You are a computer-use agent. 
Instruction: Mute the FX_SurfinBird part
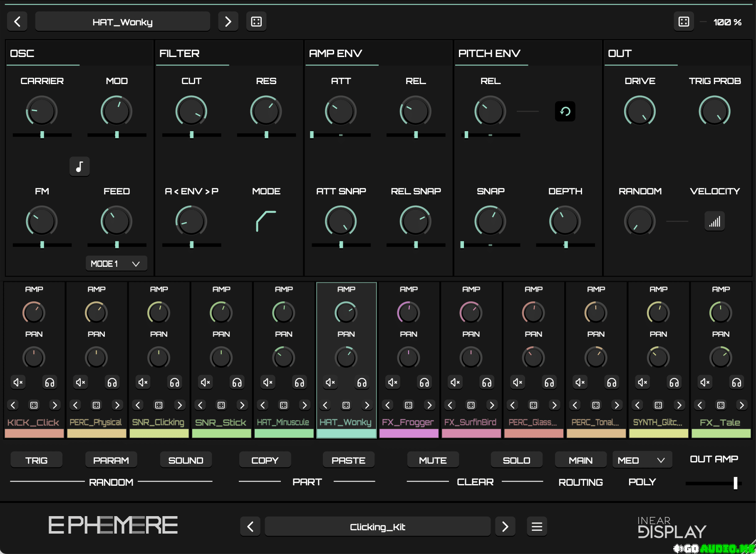tap(456, 382)
